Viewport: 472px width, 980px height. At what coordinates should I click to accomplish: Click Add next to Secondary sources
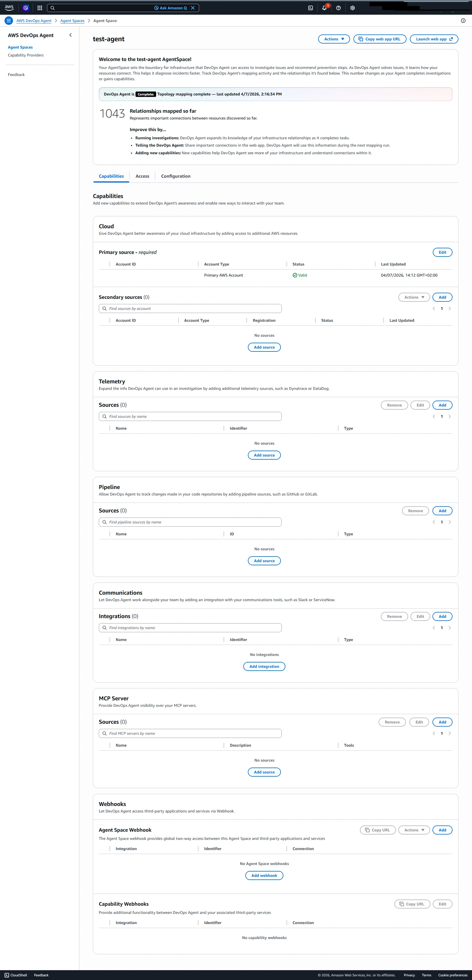coord(442,297)
